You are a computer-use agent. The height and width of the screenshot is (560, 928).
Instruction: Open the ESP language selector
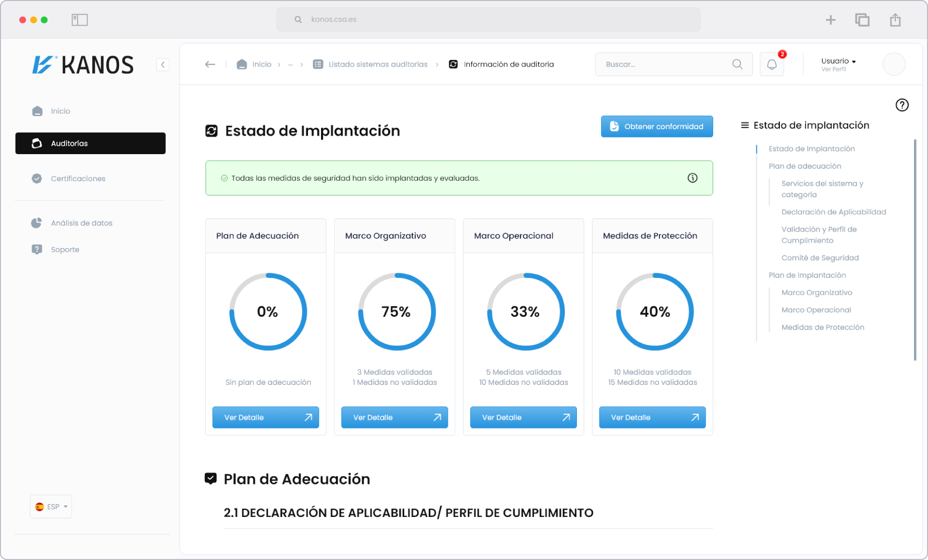(x=51, y=506)
